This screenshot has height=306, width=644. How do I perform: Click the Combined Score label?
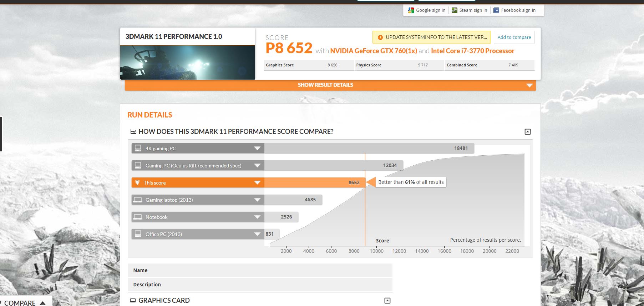pos(462,65)
